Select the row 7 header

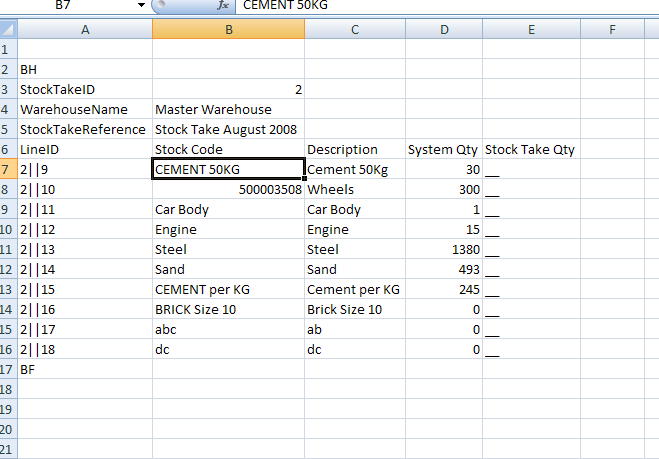8,170
